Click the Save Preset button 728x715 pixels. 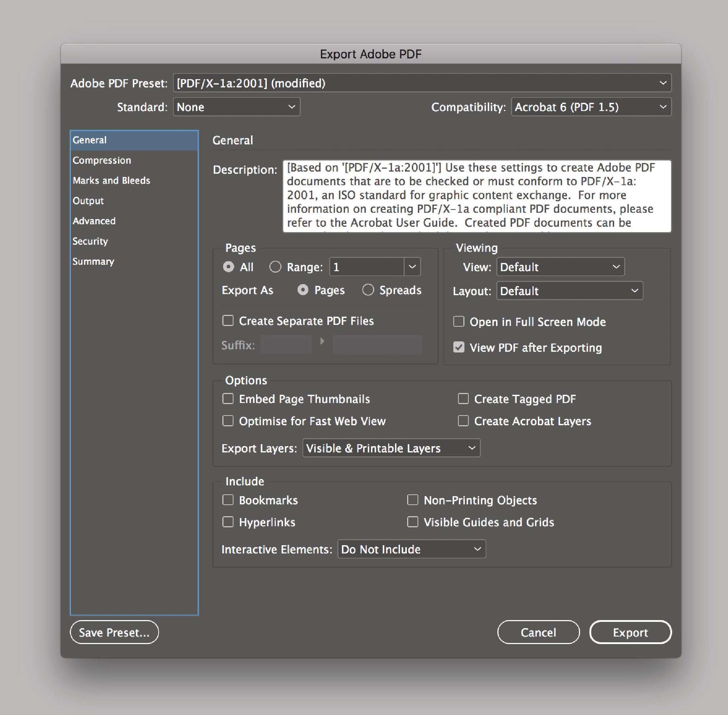(114, 632)
